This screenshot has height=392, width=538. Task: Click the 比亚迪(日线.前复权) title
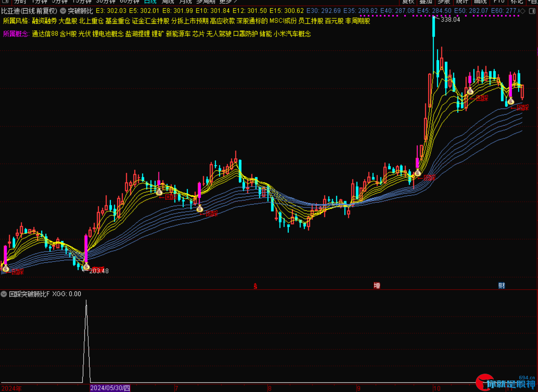pyautogui.click(x=30, y=11)
